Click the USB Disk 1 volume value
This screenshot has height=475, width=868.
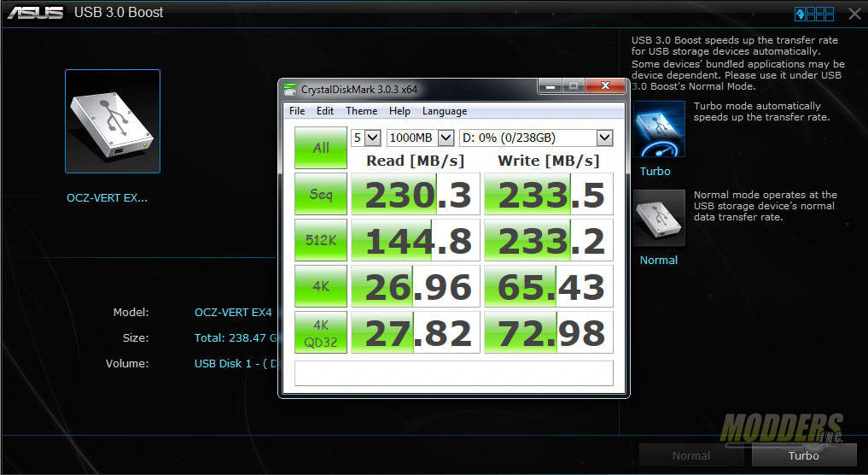[236, 364]
